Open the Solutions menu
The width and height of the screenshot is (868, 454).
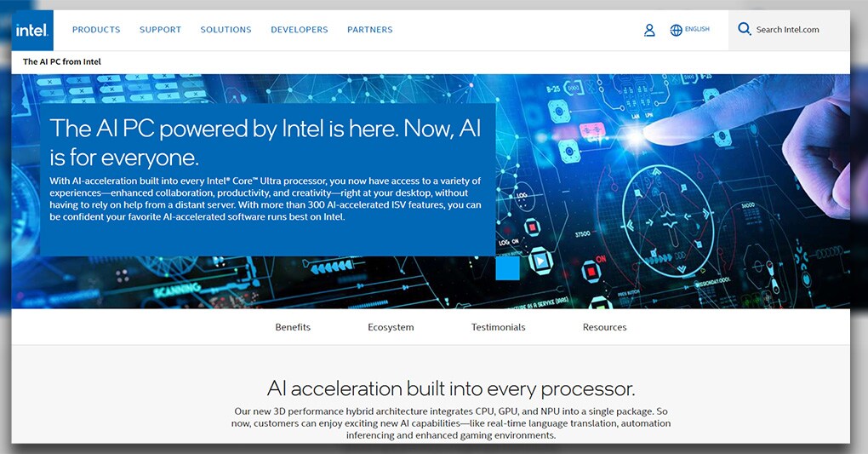click(226, 30)
